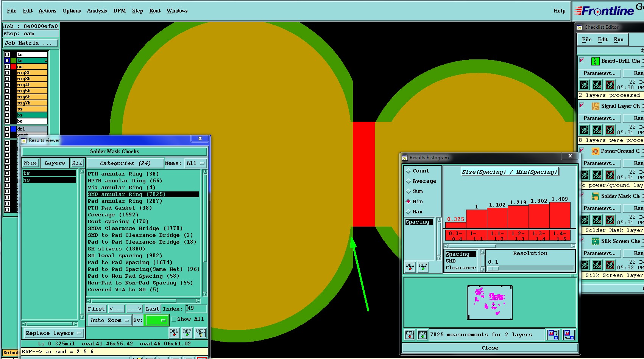Open the Rout menu
The height and width of the screenshot is (359, 644).
[155, 11]
